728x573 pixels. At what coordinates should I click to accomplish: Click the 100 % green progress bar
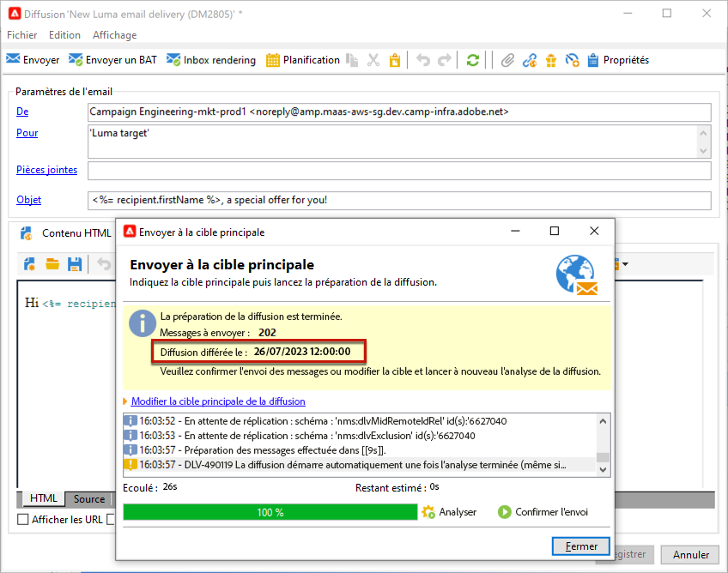pyautogui.click(x=270, y=512)
